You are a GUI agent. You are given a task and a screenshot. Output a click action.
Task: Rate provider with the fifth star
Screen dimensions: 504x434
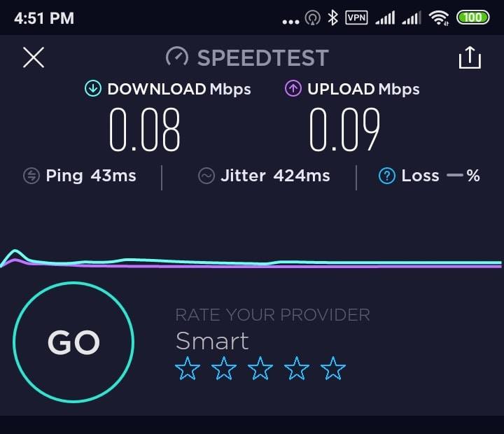[x=333, y=368]
